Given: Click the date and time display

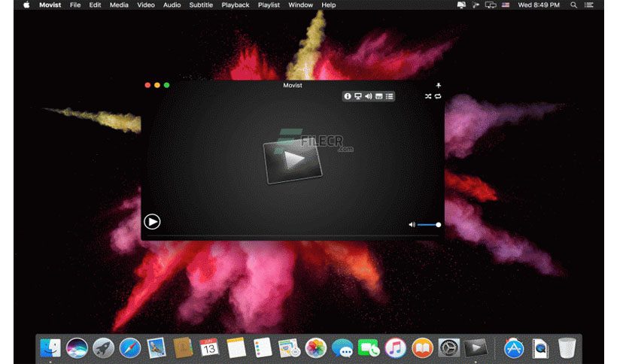Looking at the screenshot, I should click(x=539, y=5).
